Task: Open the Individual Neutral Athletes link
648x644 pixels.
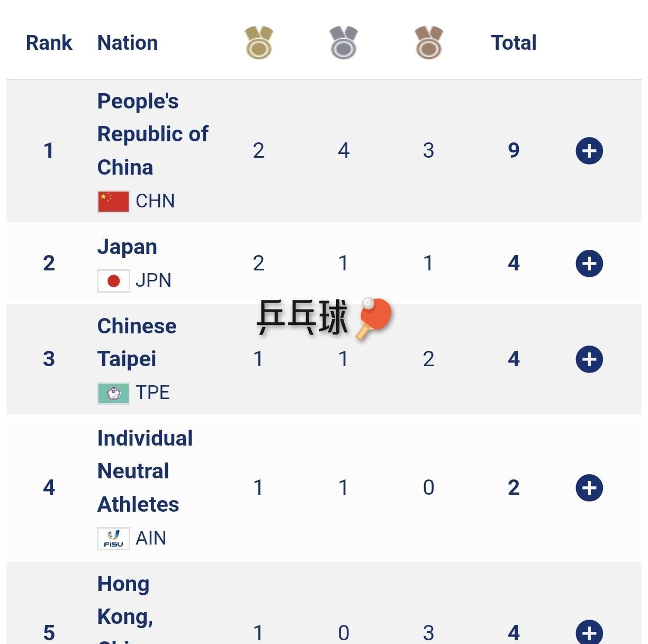Action: [145, 471]
